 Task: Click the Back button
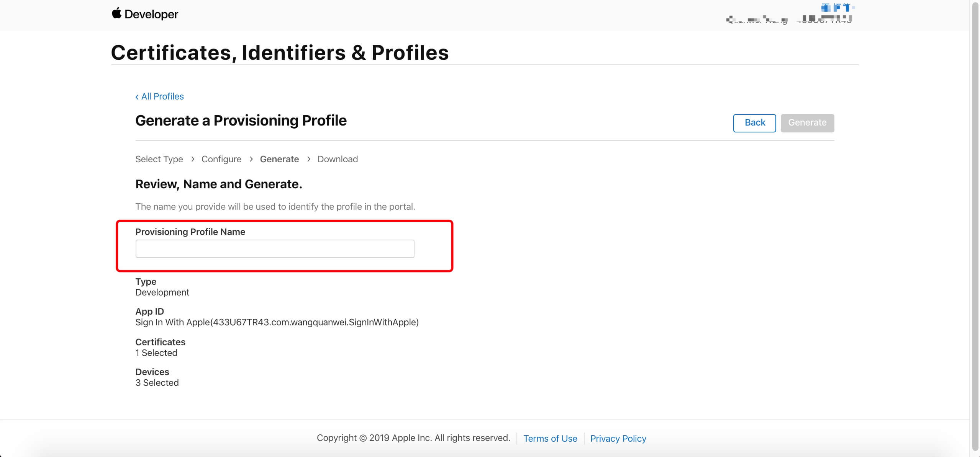(x=754, y=123)
